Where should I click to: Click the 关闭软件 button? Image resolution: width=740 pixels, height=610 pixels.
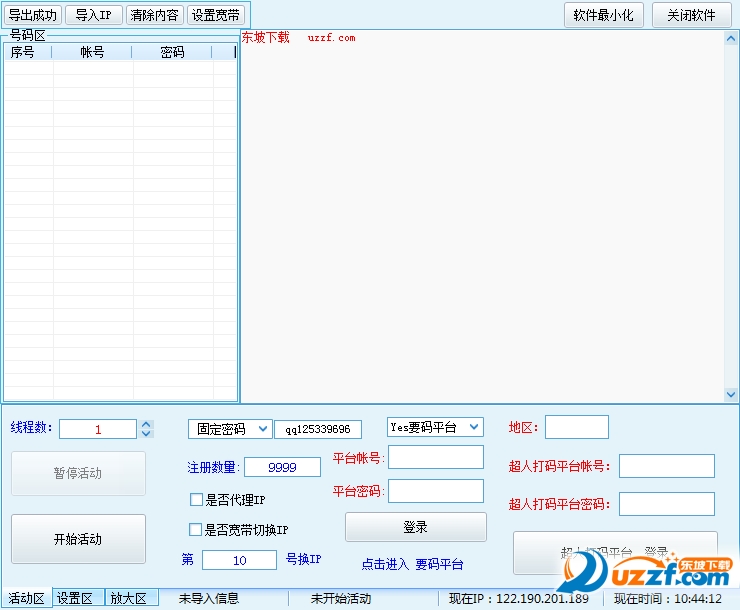pos(691,15)
